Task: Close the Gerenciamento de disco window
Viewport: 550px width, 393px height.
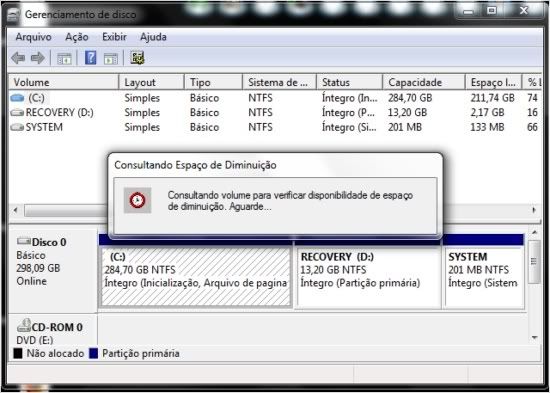Action: click(523, 11)
